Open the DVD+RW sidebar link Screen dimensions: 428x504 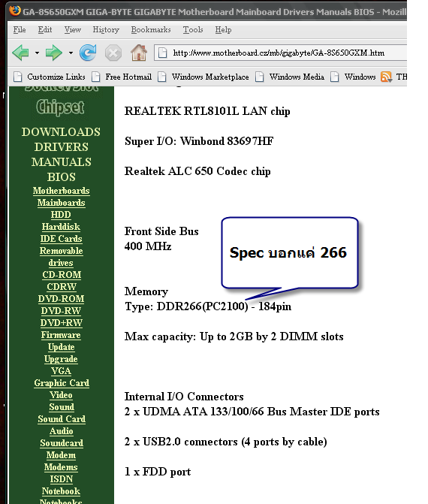coord(62,323)
